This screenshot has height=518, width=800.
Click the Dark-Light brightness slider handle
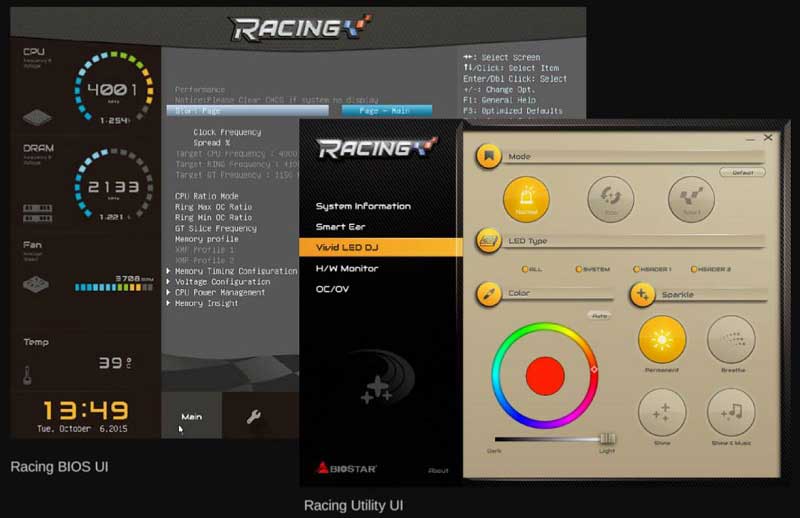607,438
